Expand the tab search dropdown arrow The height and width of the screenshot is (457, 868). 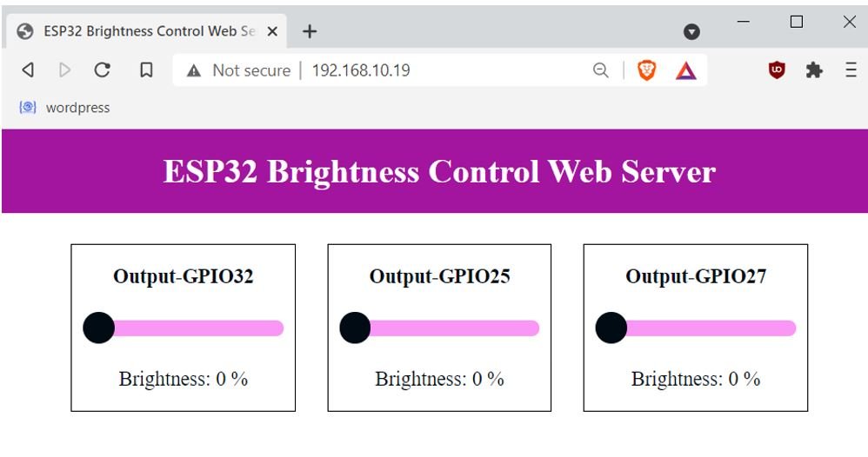691,31
